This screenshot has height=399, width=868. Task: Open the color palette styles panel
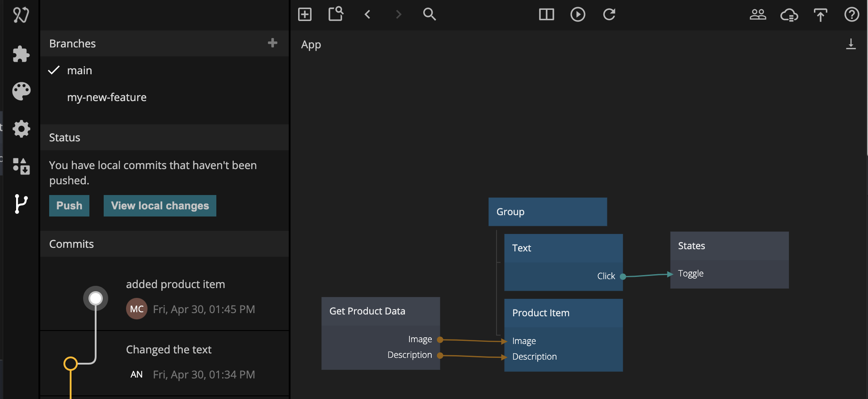click(x=21, y=91)
